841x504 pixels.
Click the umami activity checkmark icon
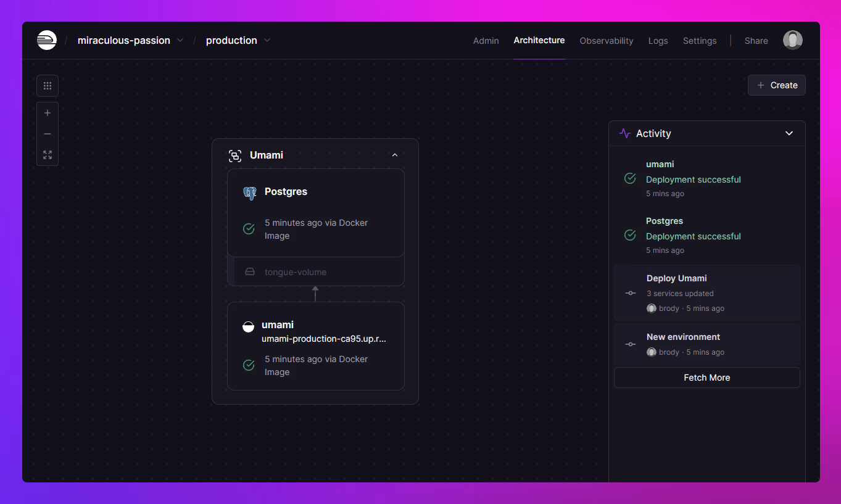pyautogui.click(x=630, y=178)
